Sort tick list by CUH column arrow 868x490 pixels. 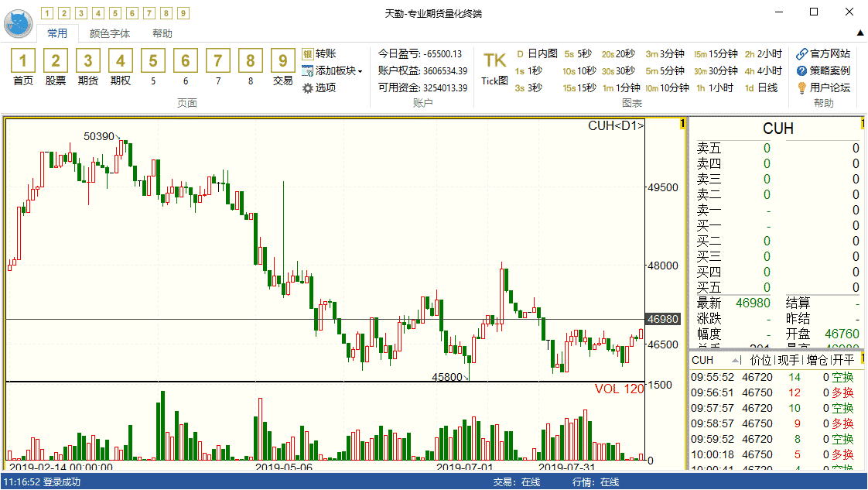pyautogui.click(x=735, y=361)
